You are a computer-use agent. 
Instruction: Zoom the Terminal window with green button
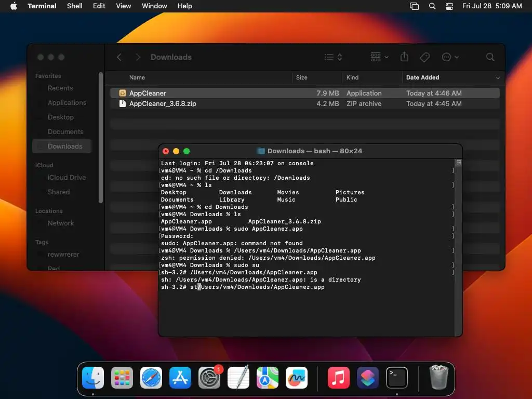187,151
